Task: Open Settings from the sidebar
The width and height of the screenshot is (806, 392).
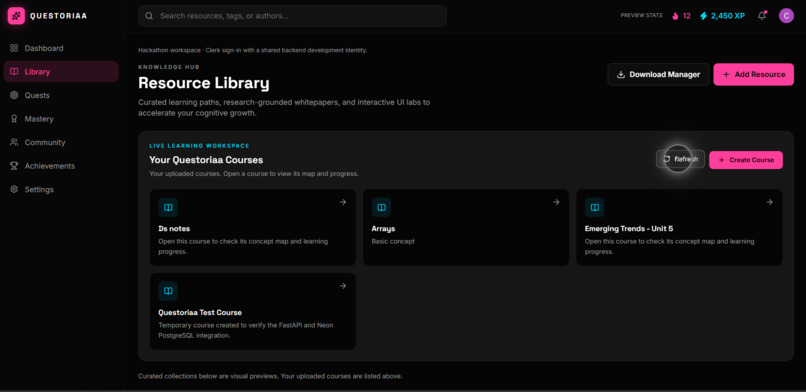Action: point(61,190)
